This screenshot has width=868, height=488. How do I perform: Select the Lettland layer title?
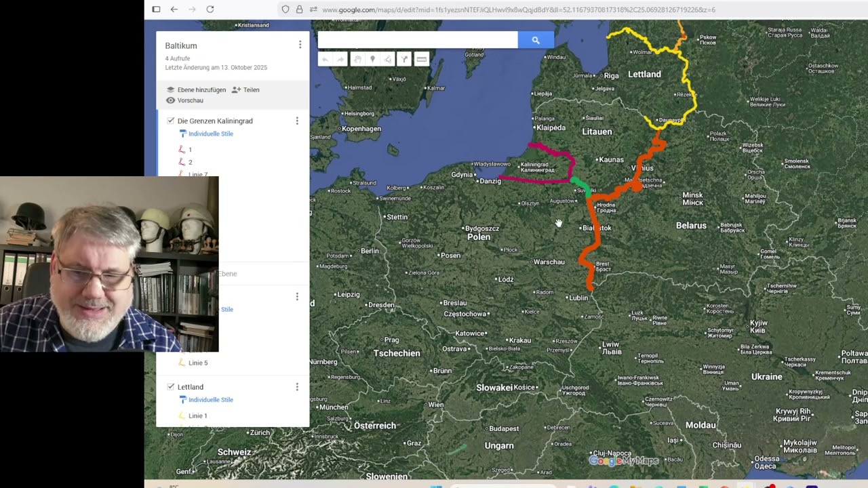191,387
